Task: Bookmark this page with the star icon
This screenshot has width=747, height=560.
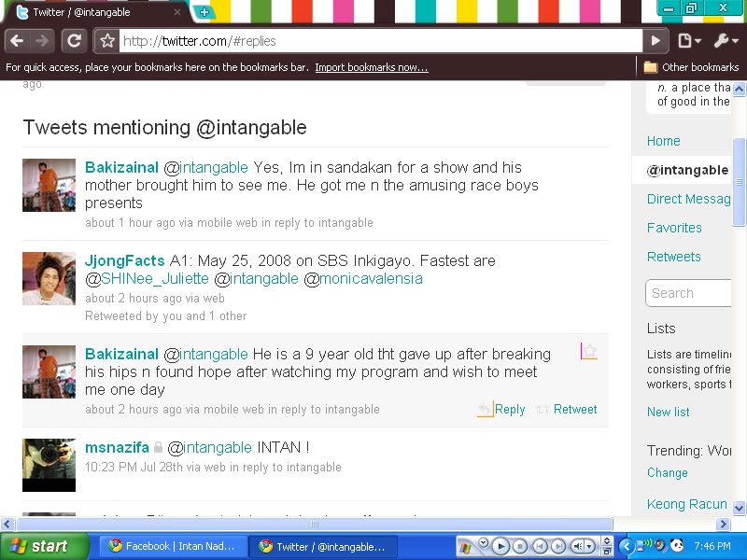Action: click(107, 41)
